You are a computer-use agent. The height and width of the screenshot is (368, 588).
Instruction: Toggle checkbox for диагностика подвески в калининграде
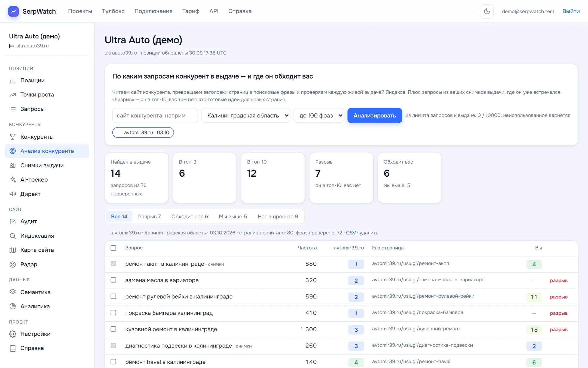coord(113,345)
